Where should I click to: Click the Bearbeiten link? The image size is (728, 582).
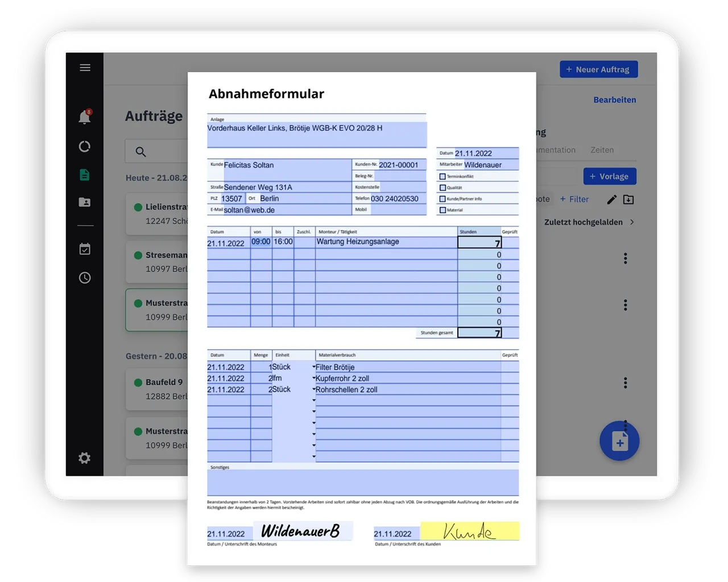614,100
